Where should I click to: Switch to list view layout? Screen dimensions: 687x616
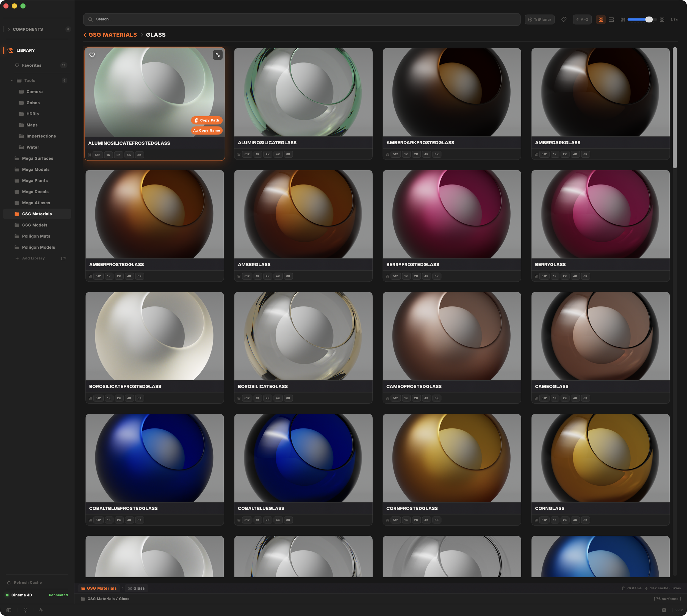[611, 20]
